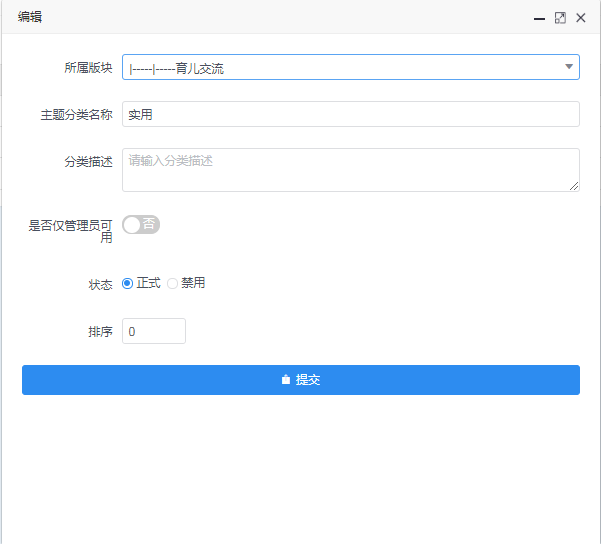Viewport: 601px width, 544px height.
Task: Click the 主题分类名称 label
Action: point(76,115)
